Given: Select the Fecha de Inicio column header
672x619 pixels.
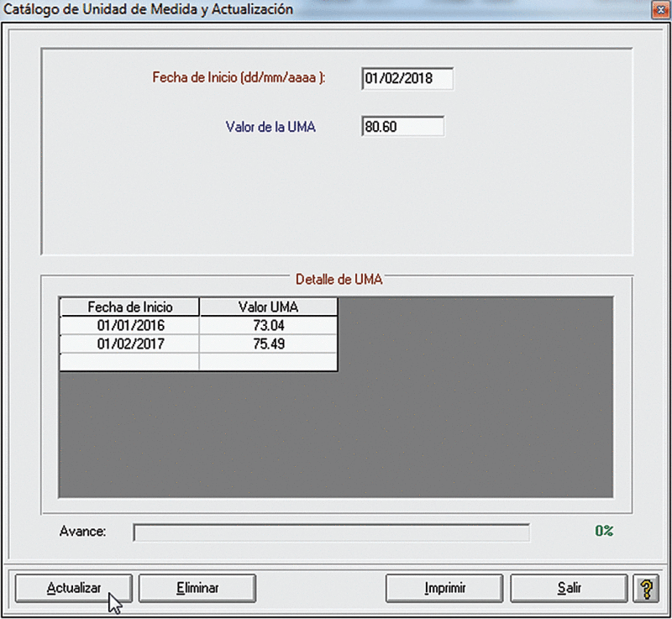Looking at the screenshot, I should point(129,307).
